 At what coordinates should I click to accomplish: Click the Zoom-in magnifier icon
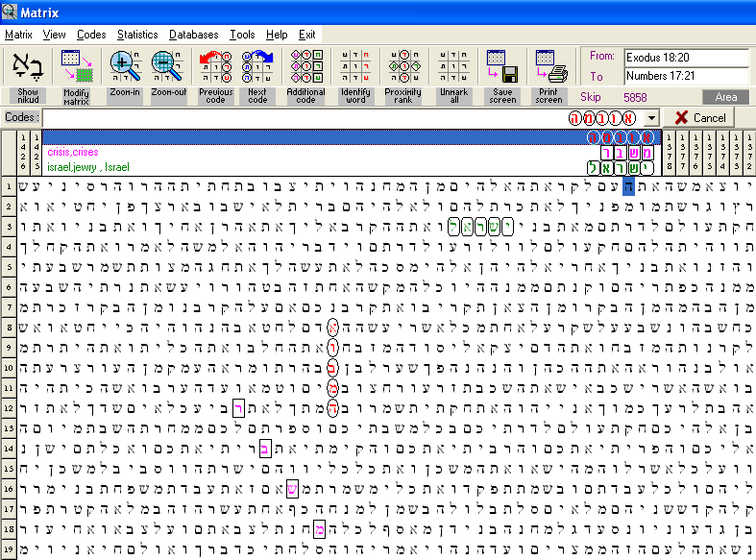[124, 67]
